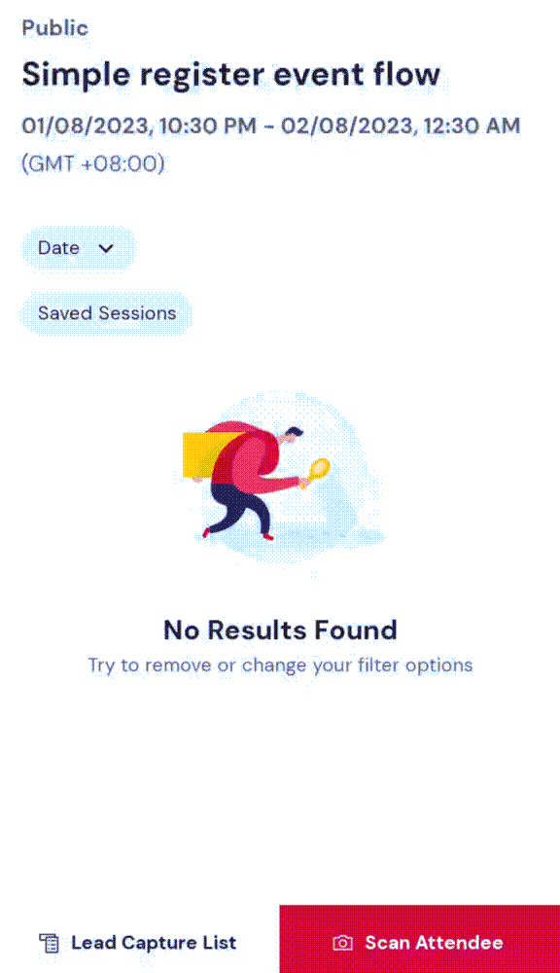Click the man's navy trousers in illustration
Screen dimensions: 560x973
click(x=239, y=506)
